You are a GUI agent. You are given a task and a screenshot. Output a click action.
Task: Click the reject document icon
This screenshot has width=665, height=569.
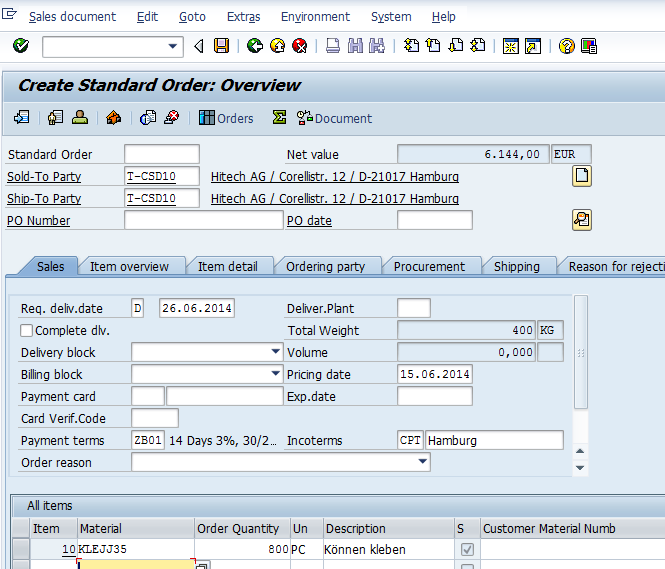(x=171, y=117)
